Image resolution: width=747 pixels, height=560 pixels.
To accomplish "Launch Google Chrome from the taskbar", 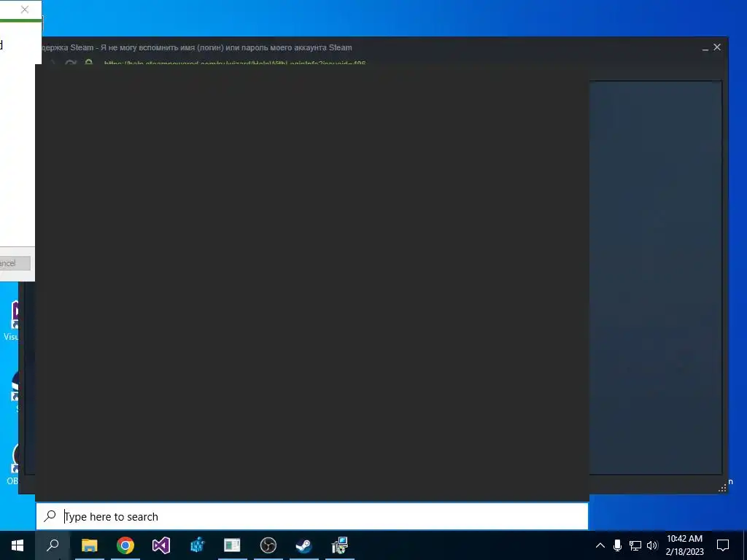I will [125, 545].
